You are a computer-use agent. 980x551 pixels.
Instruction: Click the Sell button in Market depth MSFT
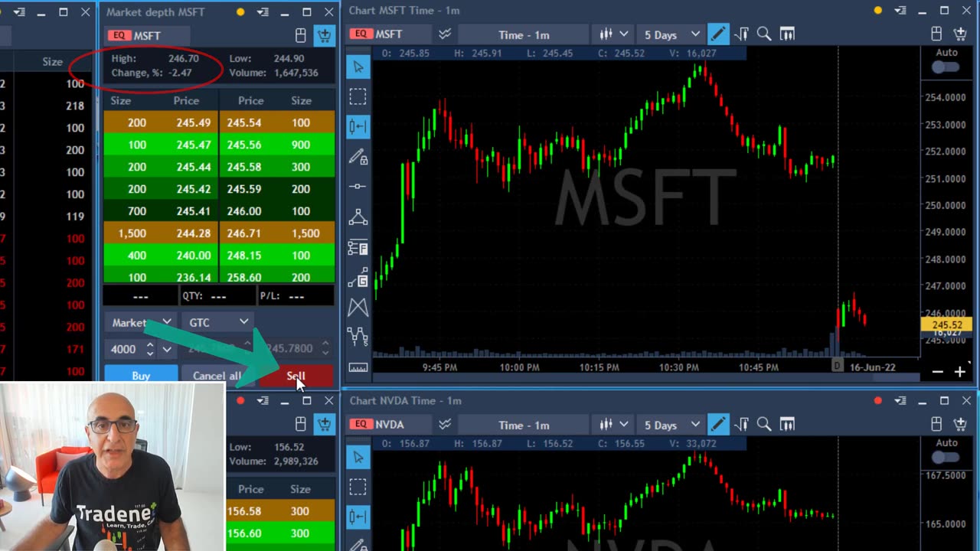point(296,375)
